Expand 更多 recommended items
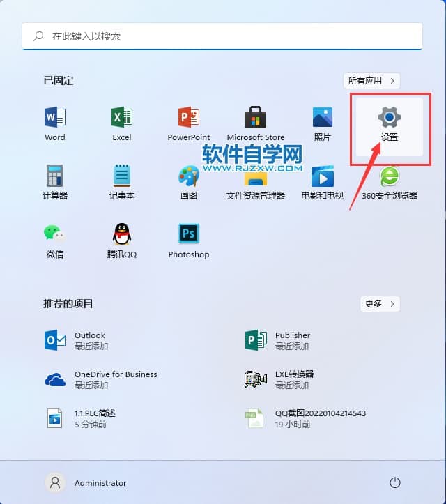Screen dimensions: 446x504 380,304
